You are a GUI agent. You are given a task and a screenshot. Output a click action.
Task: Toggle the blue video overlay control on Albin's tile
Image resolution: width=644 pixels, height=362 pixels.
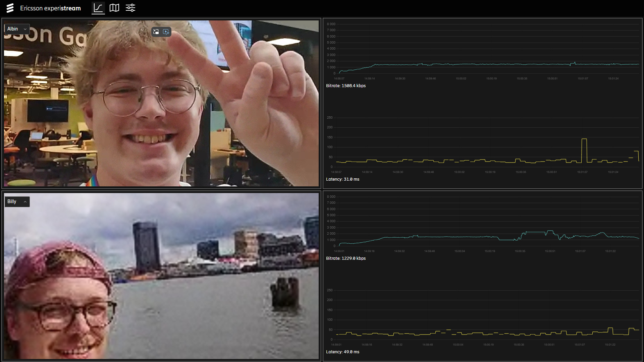(166, 32)
